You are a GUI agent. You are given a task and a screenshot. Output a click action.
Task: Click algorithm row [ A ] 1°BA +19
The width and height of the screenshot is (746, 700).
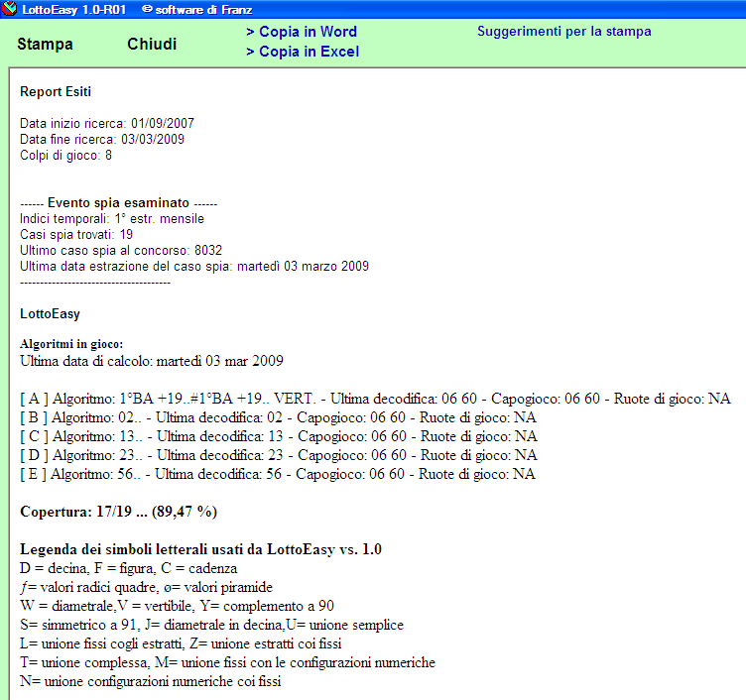375,399
